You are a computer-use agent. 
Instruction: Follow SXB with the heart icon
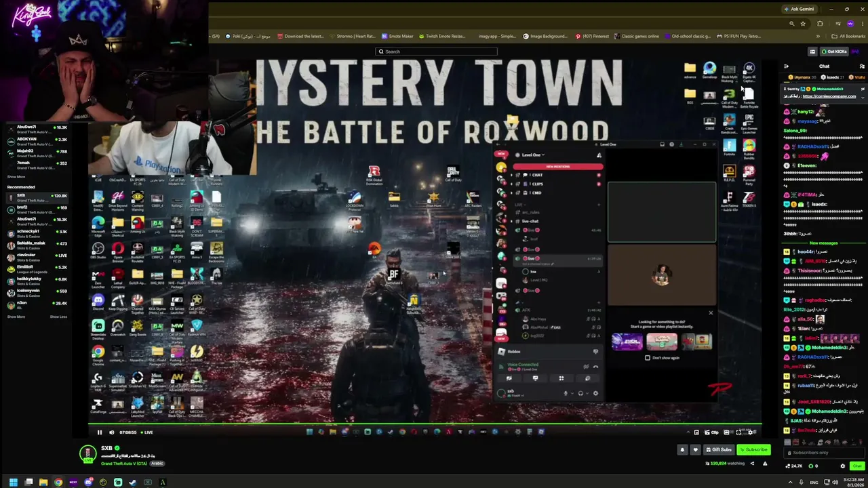click(x=695, y=449)
